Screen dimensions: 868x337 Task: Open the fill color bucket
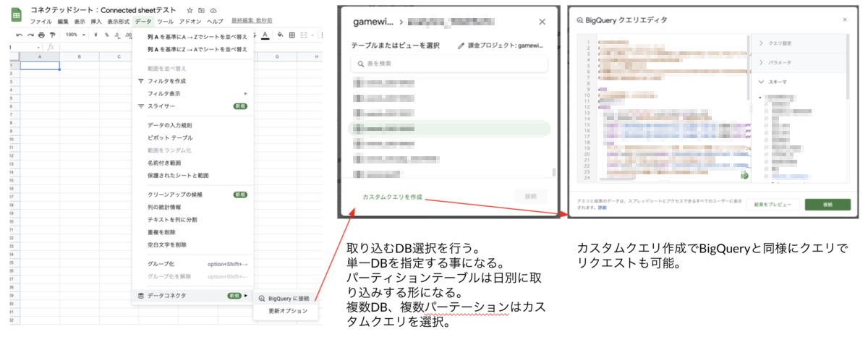pos(280,35)
